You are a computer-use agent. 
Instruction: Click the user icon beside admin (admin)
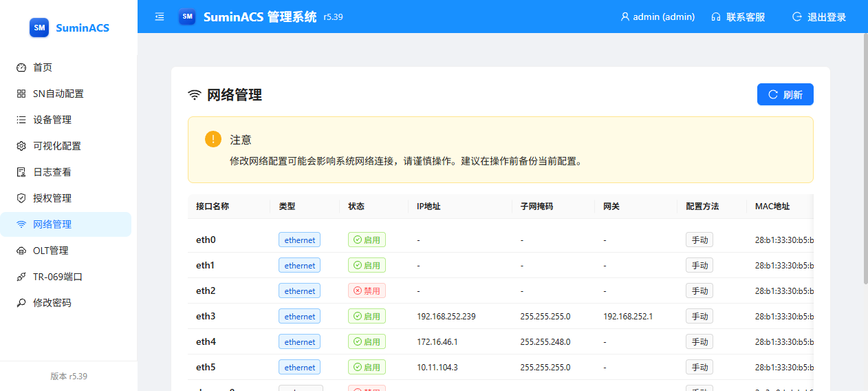point(625,17)
